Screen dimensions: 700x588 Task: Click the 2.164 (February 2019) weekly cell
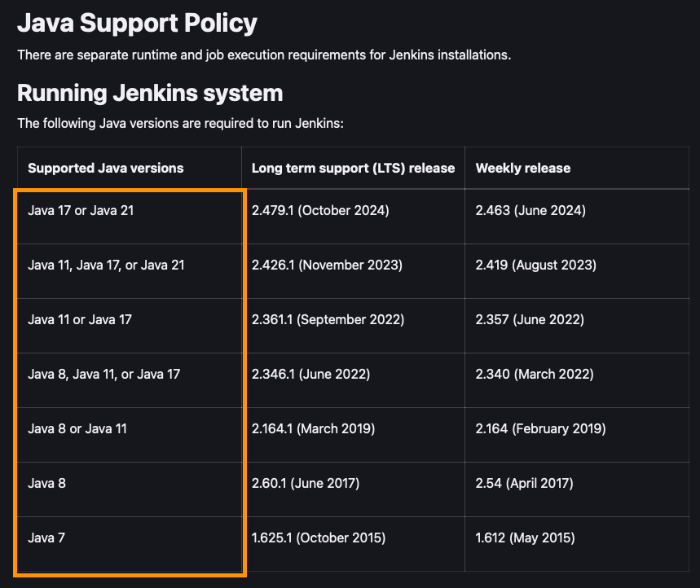click(540, 428)
